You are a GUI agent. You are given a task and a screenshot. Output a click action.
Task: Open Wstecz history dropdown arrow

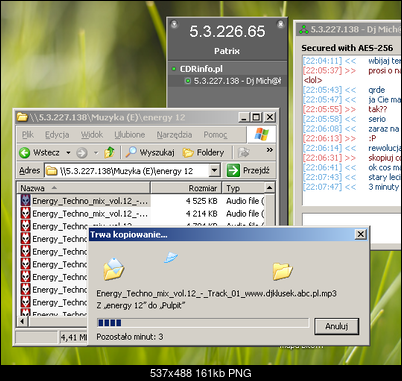pyautogui.click(x=68, y=153)
